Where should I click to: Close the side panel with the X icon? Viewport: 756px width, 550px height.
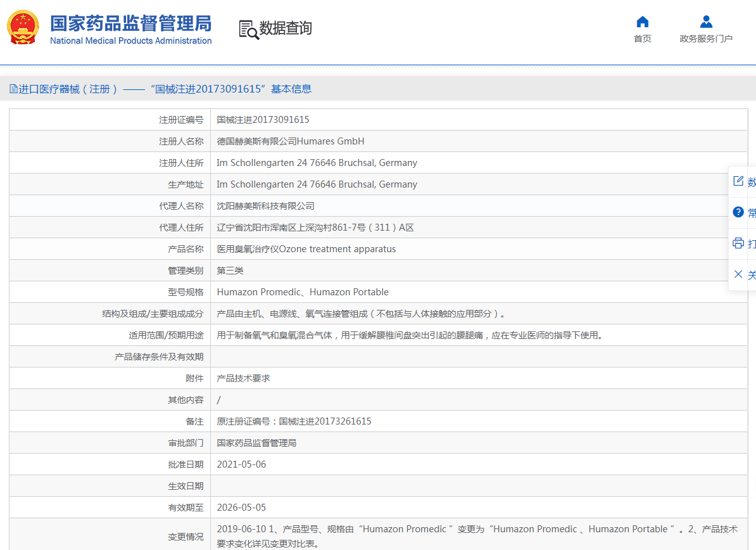738,274
